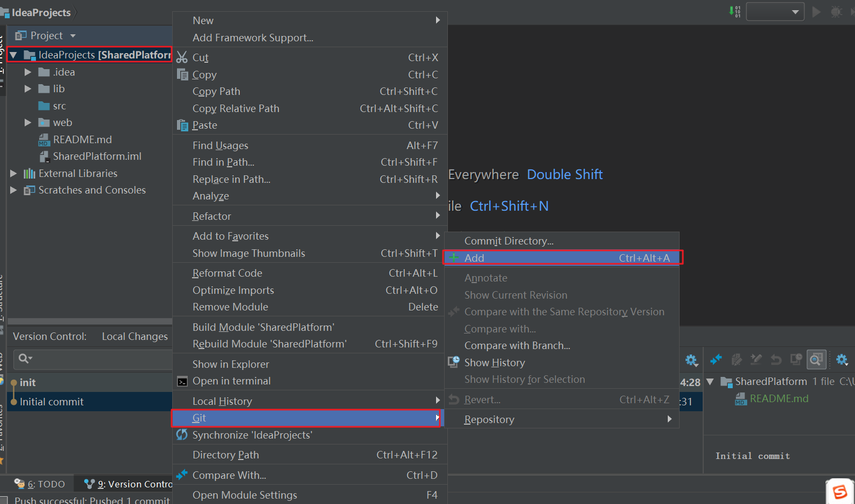Image resolution: width=855 pixels, height=504 pixels.
Task: Click the Show History clock icon
Action: (454, 362)
